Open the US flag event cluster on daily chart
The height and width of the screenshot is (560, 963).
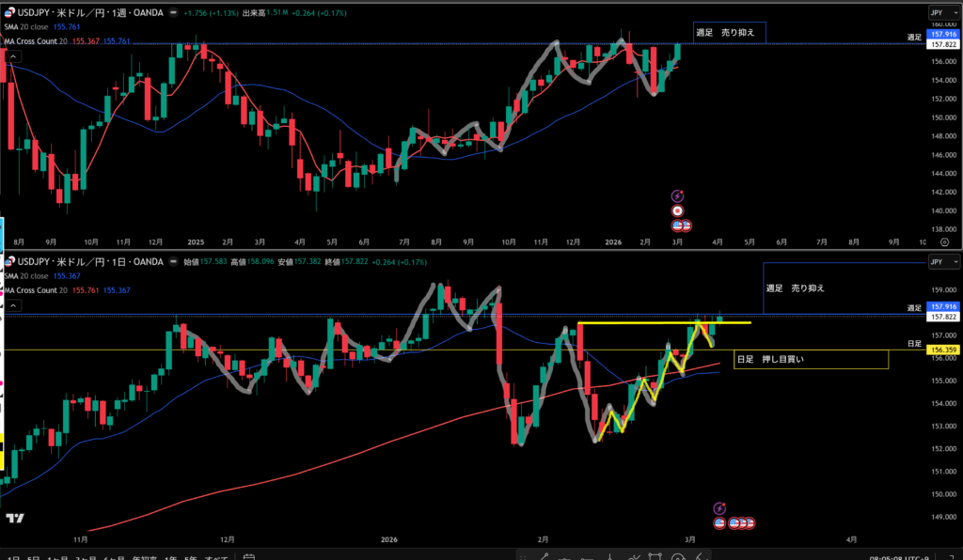tap(739, 522)
